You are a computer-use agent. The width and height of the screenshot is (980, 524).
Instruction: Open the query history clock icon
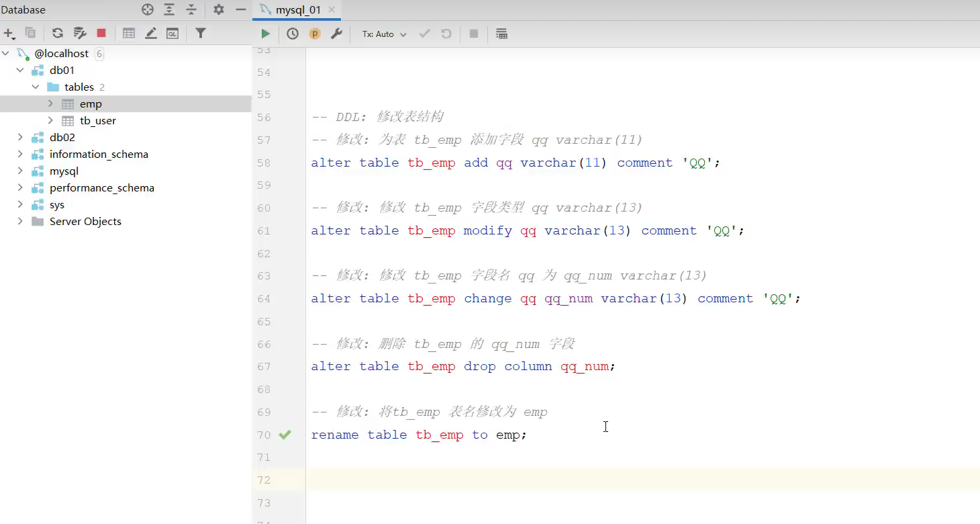[293, 33]
